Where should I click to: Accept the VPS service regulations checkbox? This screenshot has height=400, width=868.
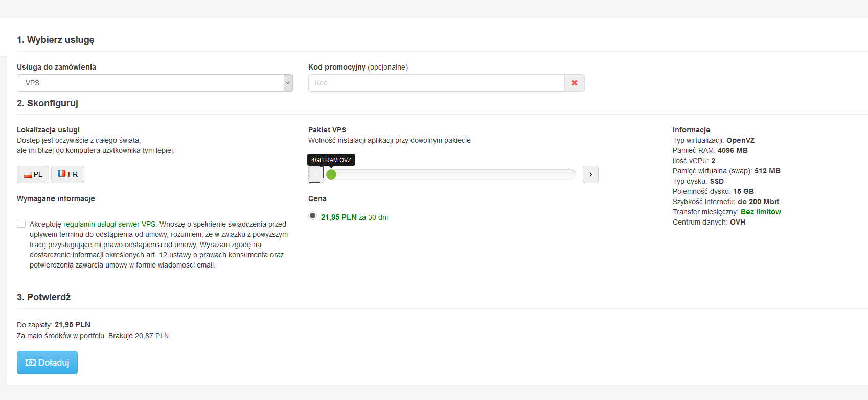21,224
